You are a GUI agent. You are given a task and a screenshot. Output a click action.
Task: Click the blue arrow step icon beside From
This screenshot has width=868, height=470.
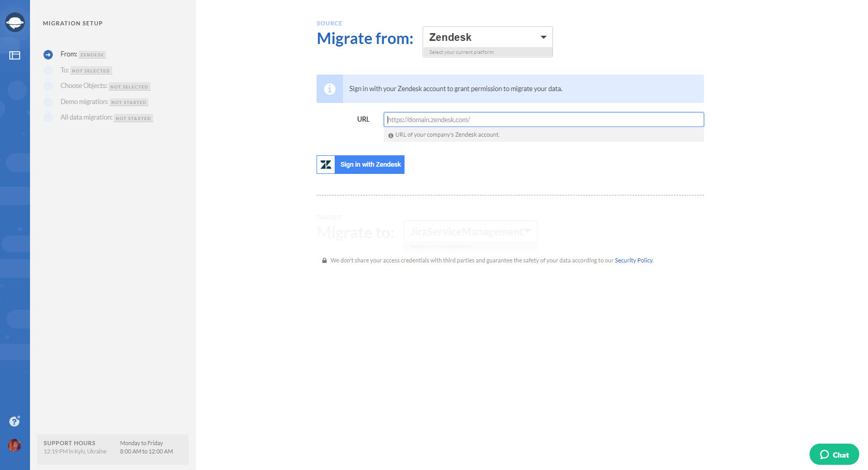[x=48, y=54]
